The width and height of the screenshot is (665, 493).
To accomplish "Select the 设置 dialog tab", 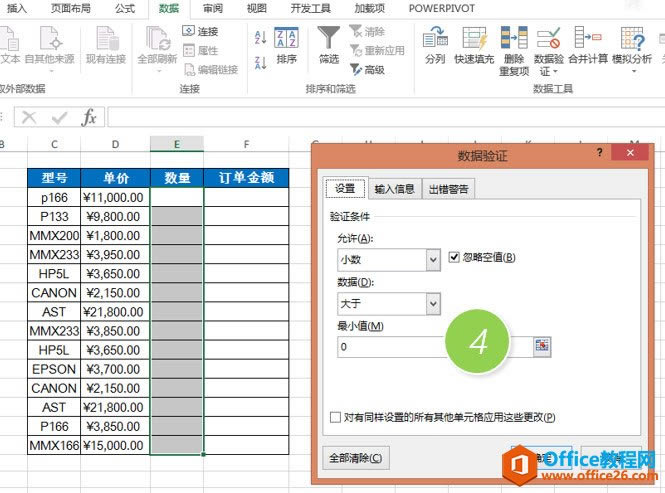I will 345,188.
